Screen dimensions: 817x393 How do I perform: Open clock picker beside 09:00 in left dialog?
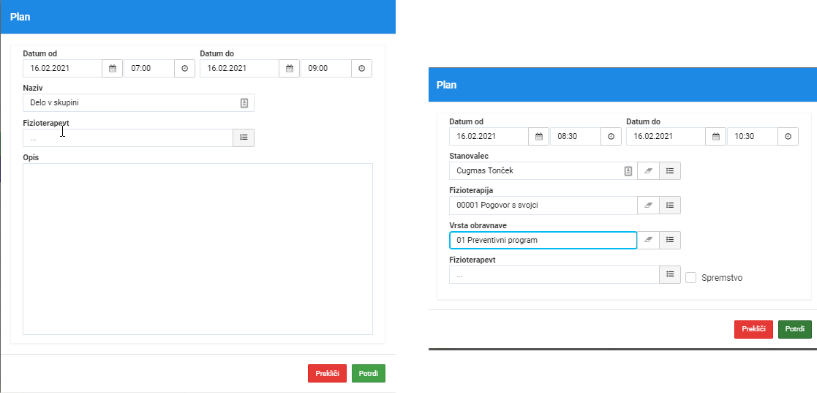362,68
